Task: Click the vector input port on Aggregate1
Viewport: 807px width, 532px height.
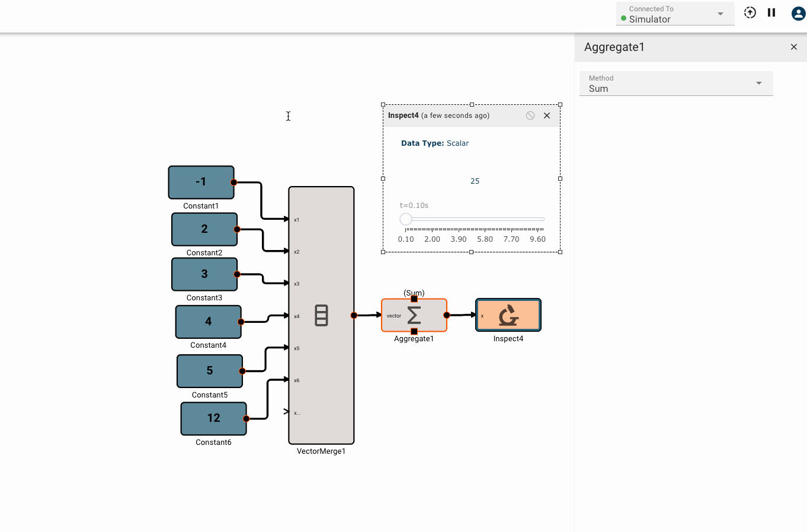Action: click(393, 316)
